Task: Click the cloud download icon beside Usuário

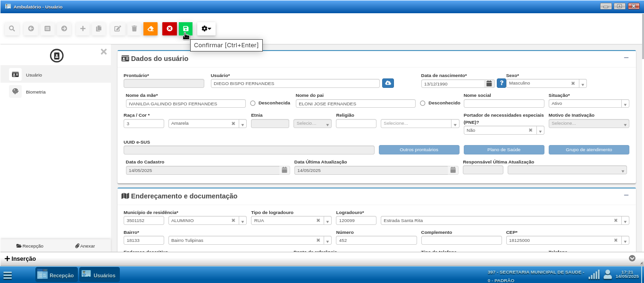Action: point(388,83)
